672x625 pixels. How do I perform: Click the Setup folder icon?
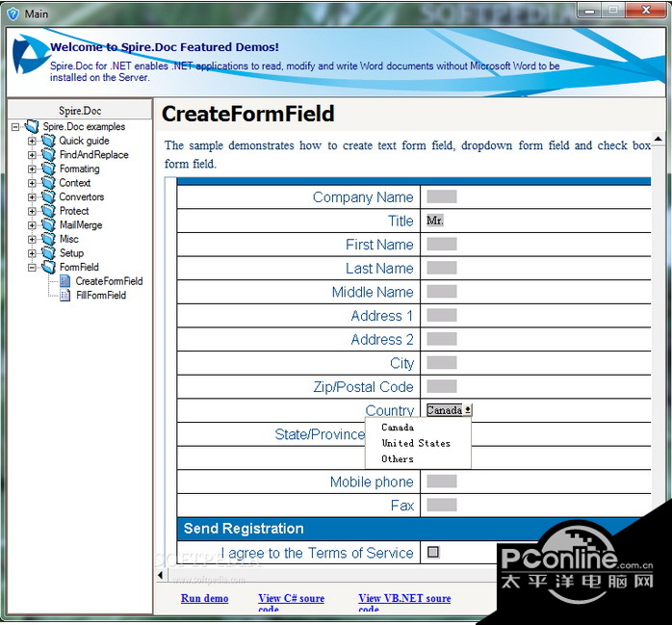point(48,253)
